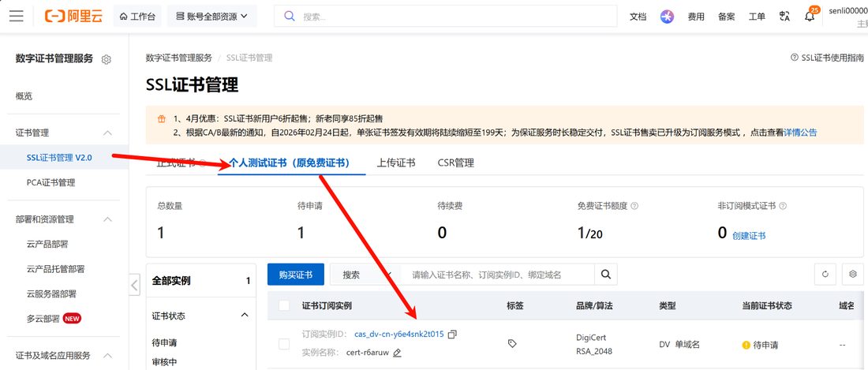Collapse the 证书管理 sidebar group

[108, 133]
